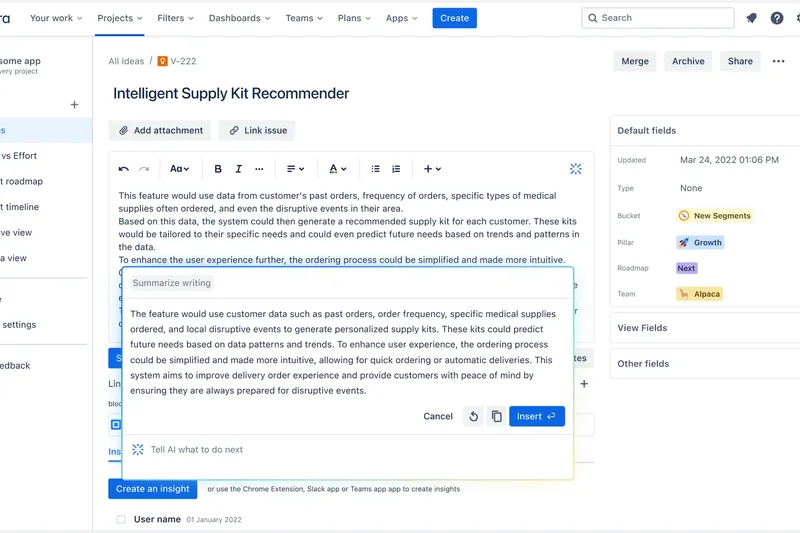Click Link issue
The image size is (800, 533).
[257, 131]
